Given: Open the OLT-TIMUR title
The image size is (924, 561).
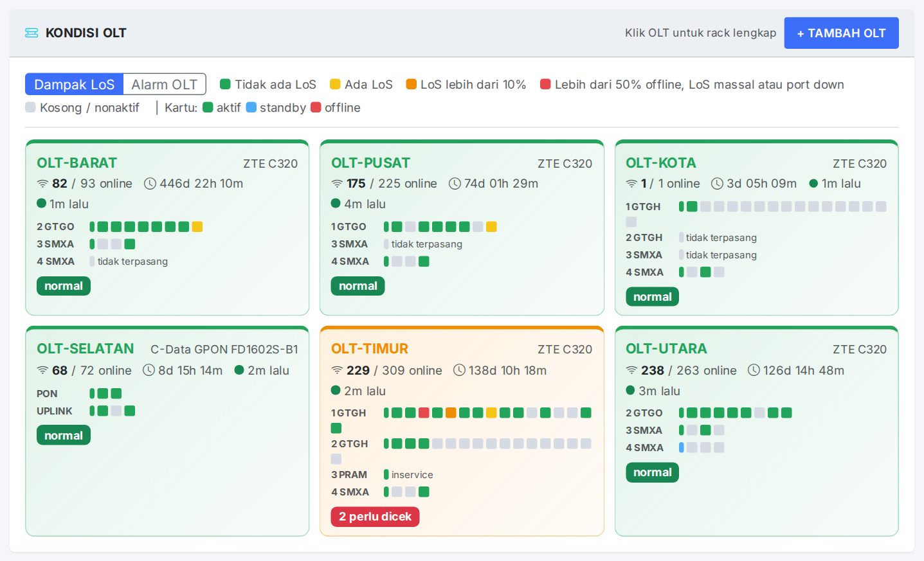Looking at the screenshot, I should pos(370,349).
